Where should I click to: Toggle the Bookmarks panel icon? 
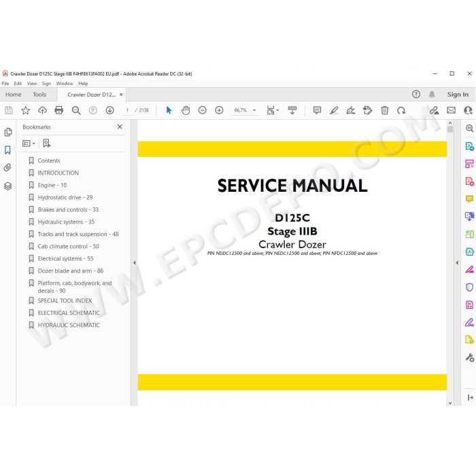click(x=7, y=150)
